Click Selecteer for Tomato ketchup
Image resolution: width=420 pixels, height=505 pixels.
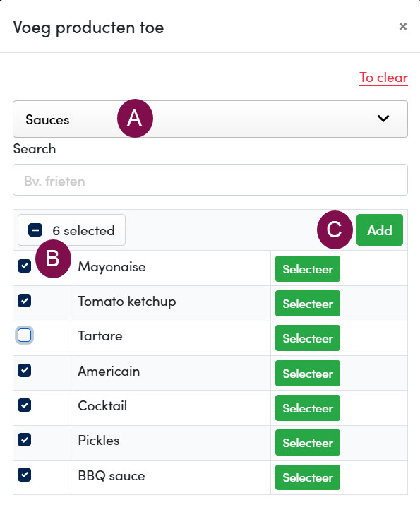[308, 304]
